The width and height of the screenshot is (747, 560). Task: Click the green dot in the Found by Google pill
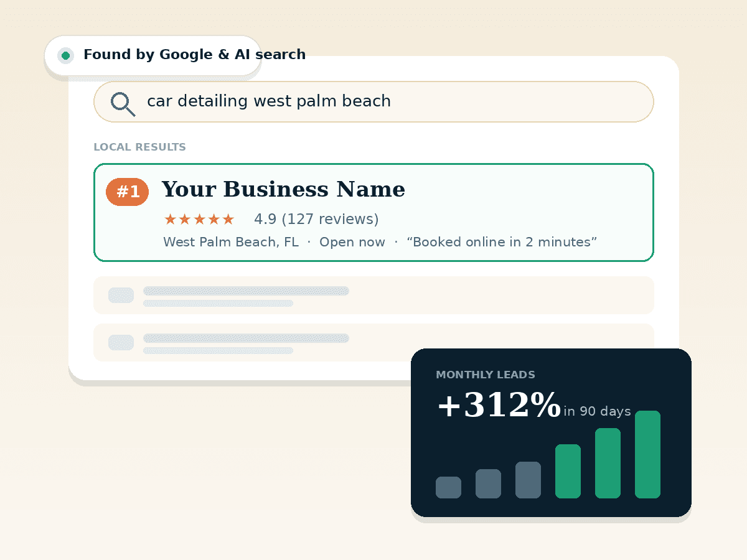point(65,55)
